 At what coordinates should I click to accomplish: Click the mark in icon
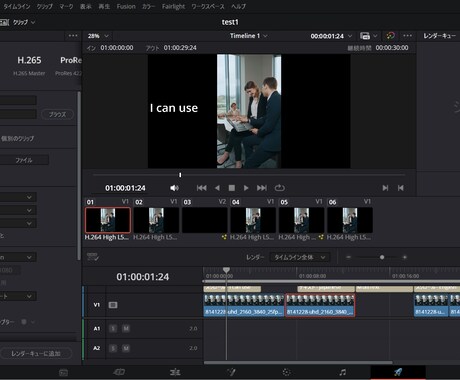click(x=385, y=188)
